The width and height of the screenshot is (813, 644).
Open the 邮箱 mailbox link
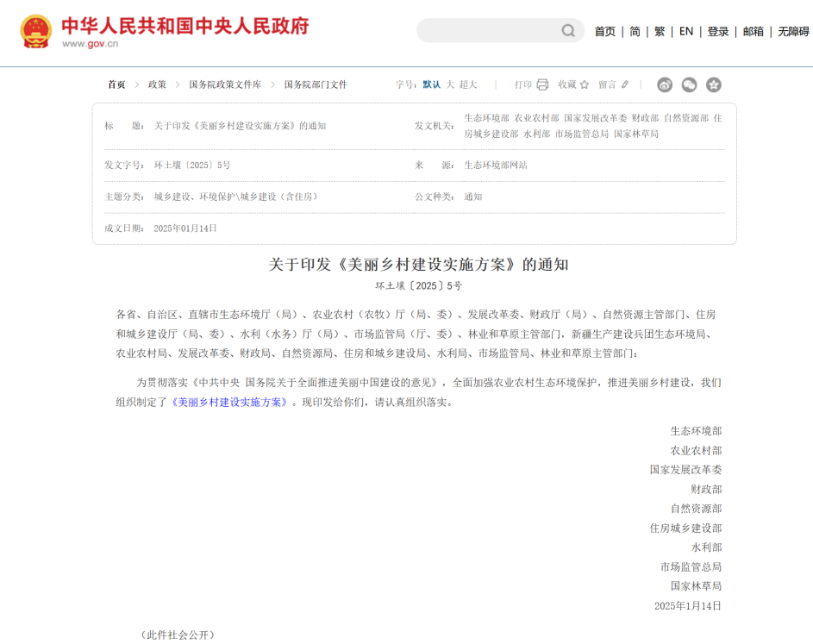(753, 32)
